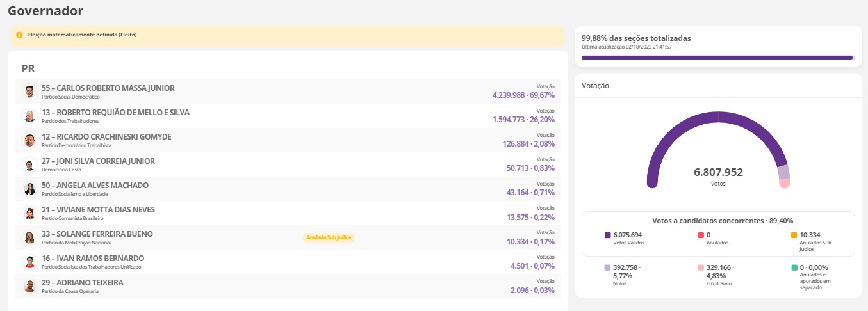Click the lavender Nulos legend swatch
The height and width of the screenshot is (311, 868).
point(607,267)
